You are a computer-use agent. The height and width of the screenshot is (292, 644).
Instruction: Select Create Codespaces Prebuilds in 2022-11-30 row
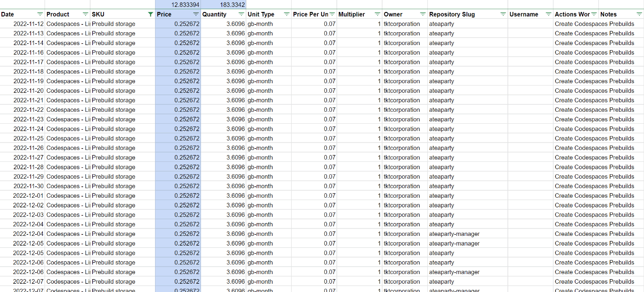tap(594, 186)
